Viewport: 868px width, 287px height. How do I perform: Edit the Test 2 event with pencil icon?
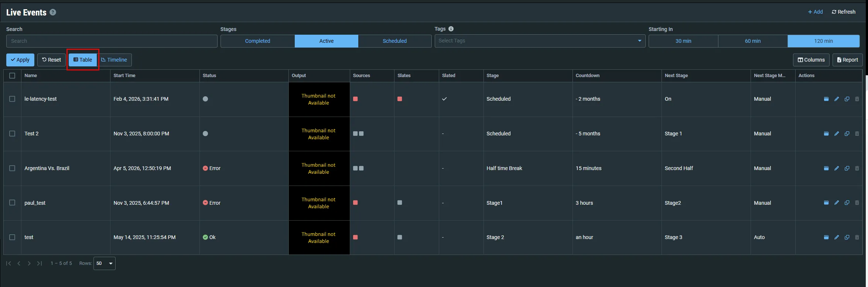click(837, 134)
